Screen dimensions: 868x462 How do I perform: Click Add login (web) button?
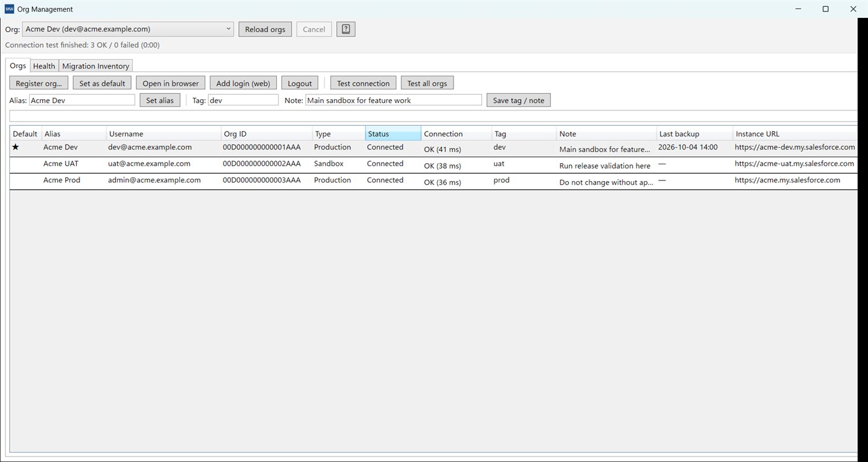(243, 83)
